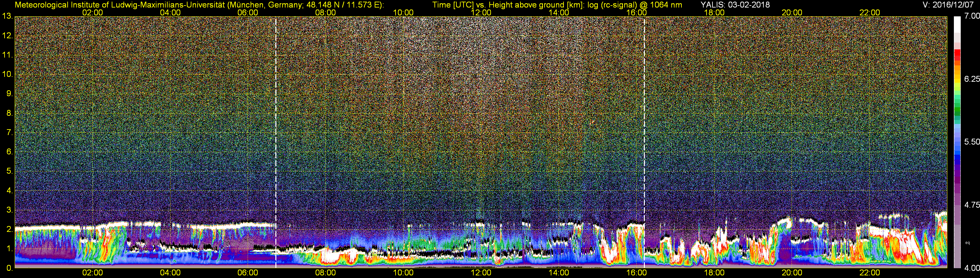The image size is (980, 278).
Task: Click '18:00' on the bottom time axis
Action: click(714, 273)
